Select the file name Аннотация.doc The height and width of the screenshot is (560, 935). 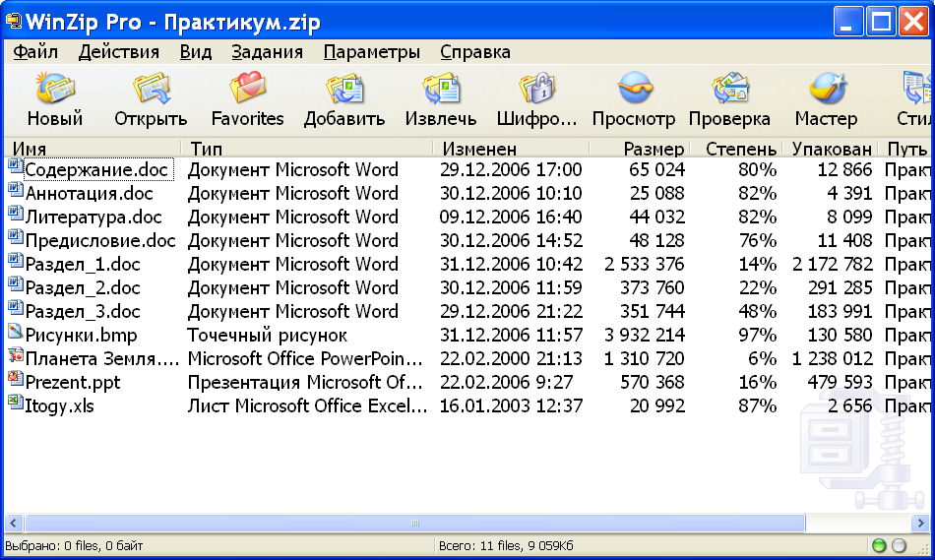click(90, 193)
